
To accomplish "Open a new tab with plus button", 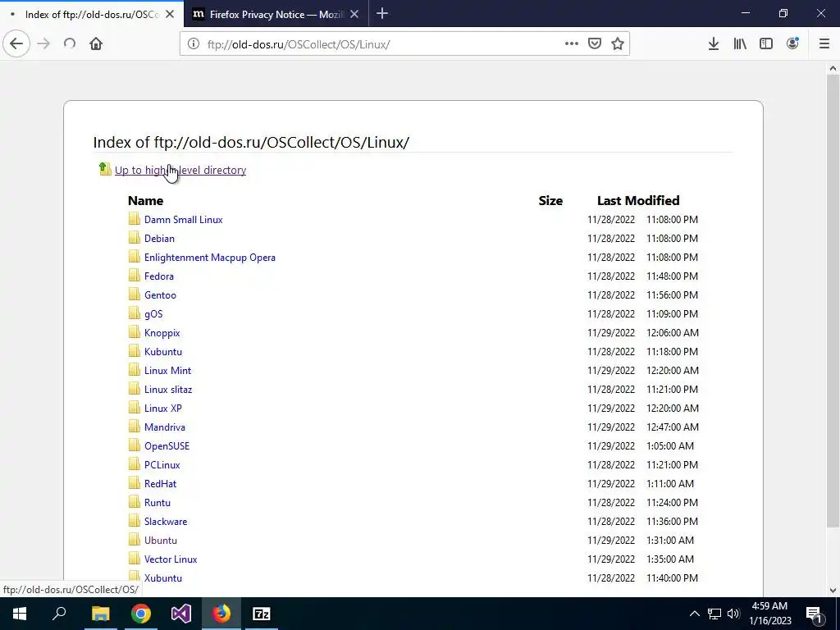I will [x=382, y=13].
